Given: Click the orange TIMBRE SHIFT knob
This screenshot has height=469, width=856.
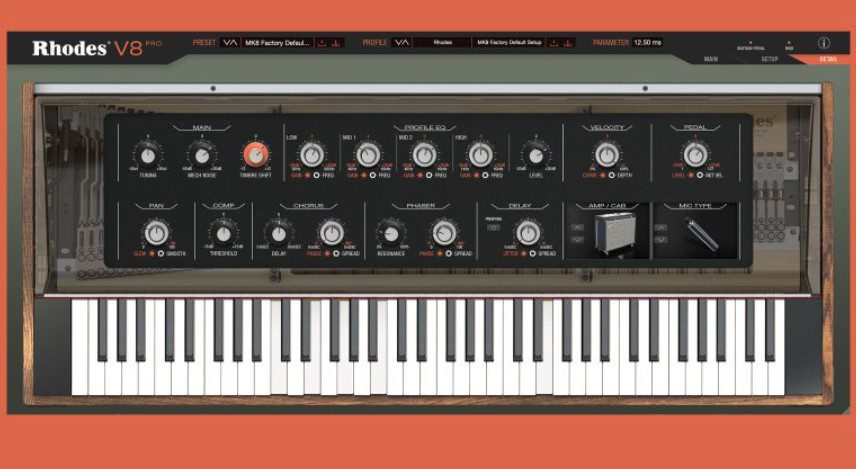Looking at the screenshot, I should [x=256, y=155].
